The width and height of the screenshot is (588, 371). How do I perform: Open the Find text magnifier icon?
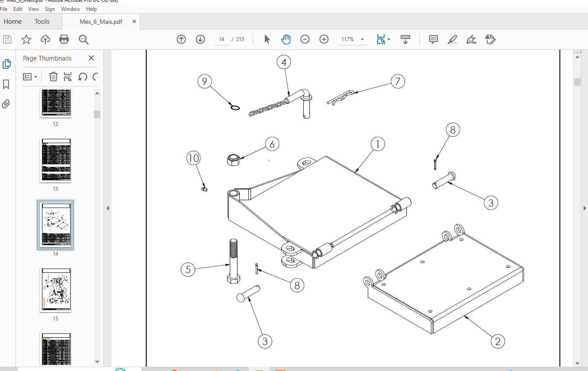84,39
